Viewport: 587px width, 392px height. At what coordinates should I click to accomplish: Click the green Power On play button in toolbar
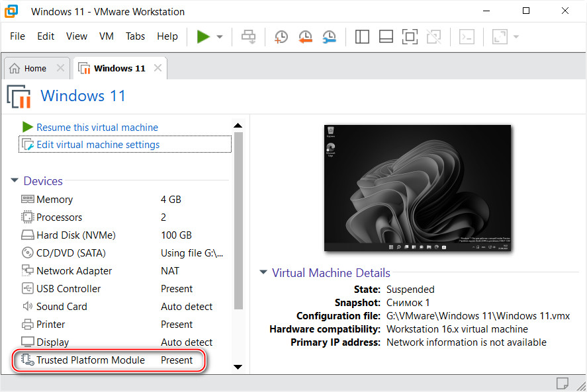point(203,36)
